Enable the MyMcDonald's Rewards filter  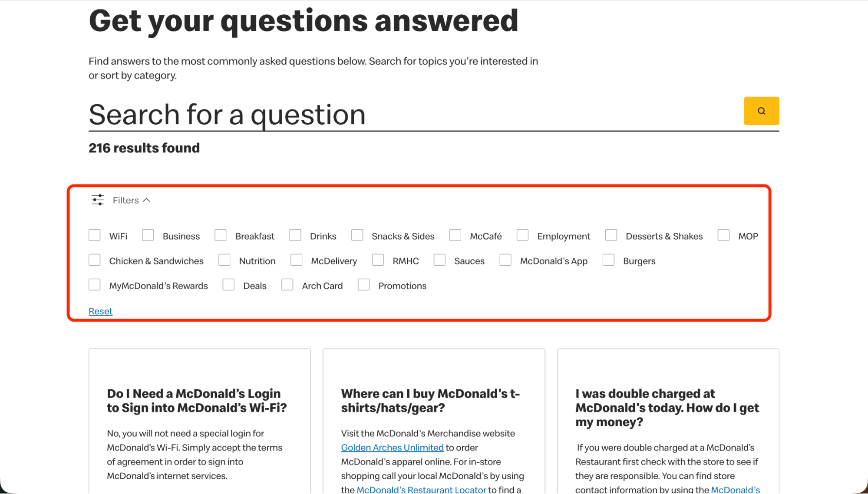[x=95, y=284]
